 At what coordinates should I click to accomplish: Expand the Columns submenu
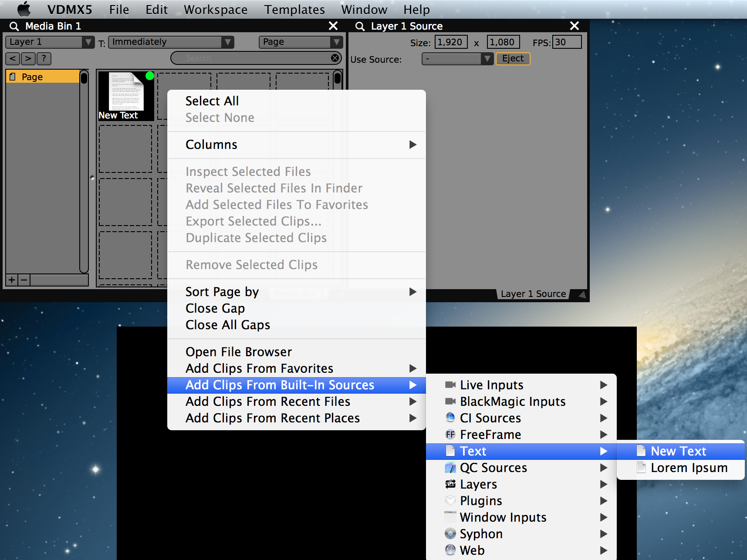tap(296, 145)
